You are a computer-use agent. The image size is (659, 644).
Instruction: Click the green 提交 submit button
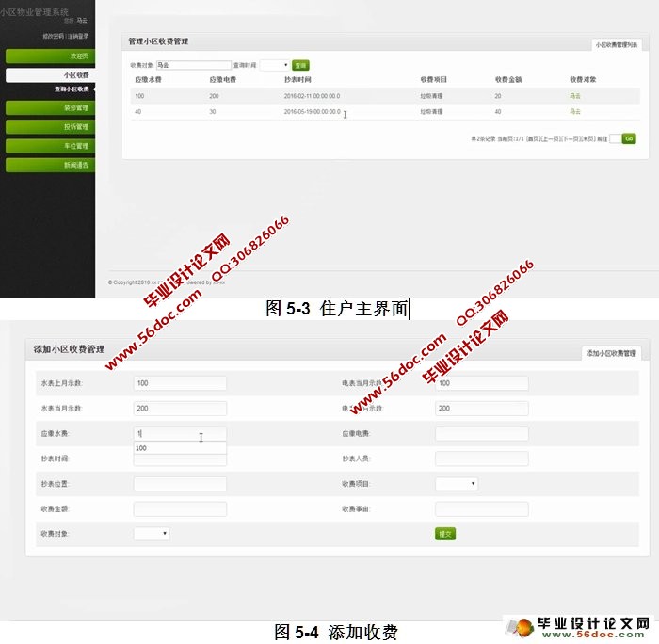tap(445, 534)
